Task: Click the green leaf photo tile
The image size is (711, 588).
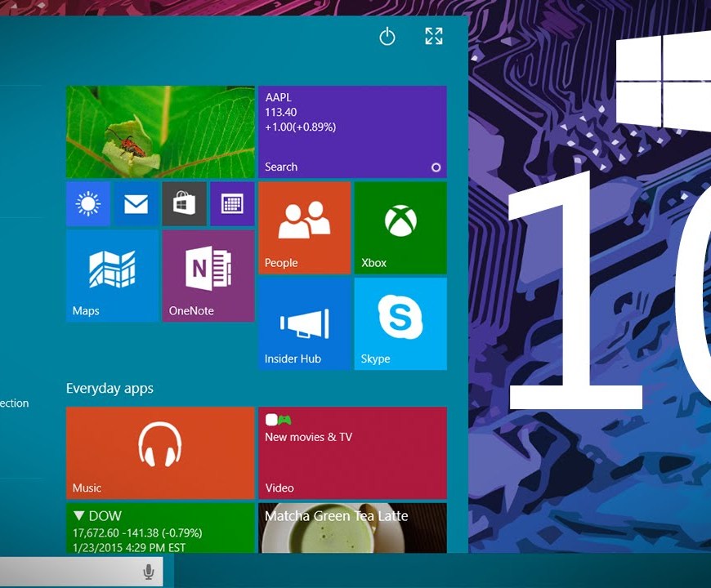Action: 160,131
